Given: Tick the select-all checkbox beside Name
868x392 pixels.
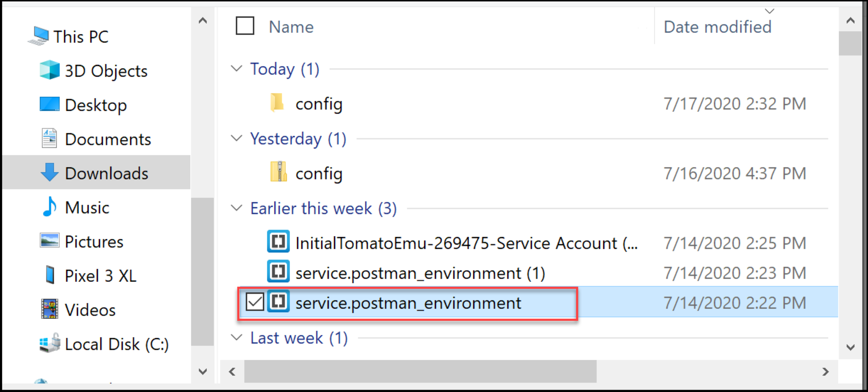Looking at the screenshot, I should click(x=245, y=26).
